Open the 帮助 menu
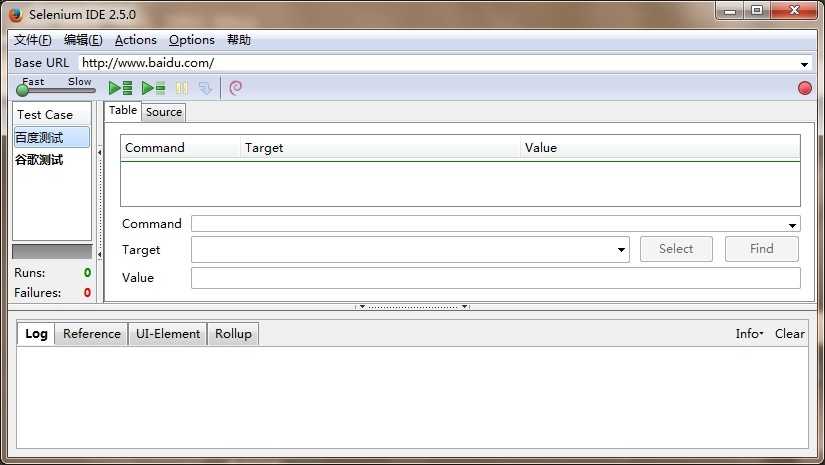825x465 pixels. click(x=238, y=40)
